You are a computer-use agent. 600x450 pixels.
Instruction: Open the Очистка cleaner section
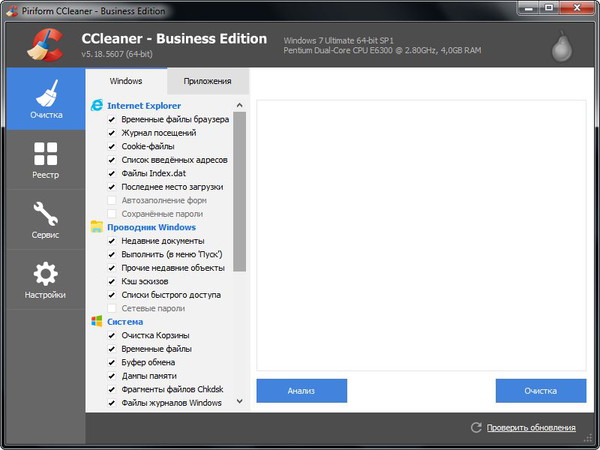click(x=46, y=99)
